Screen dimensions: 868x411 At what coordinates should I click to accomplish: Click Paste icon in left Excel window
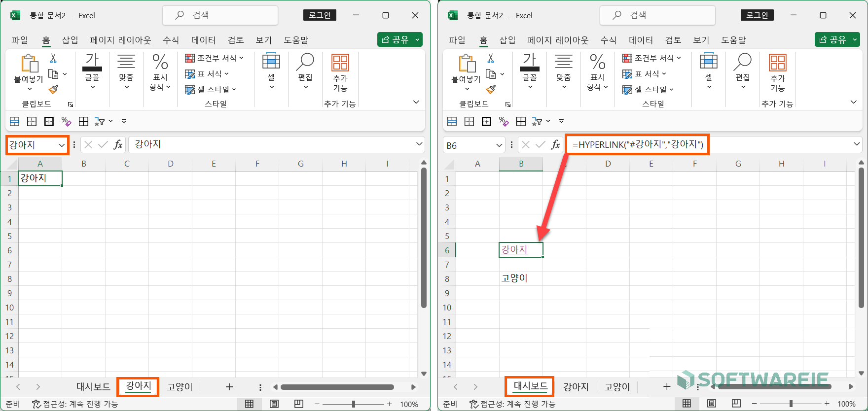coord(29,64)
